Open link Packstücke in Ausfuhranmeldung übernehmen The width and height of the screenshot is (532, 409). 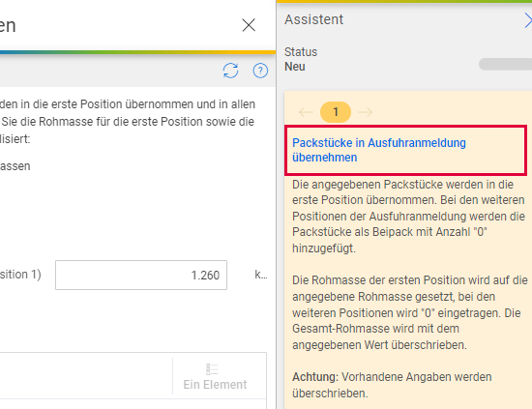pyautogui.click(x=378, y=150)
